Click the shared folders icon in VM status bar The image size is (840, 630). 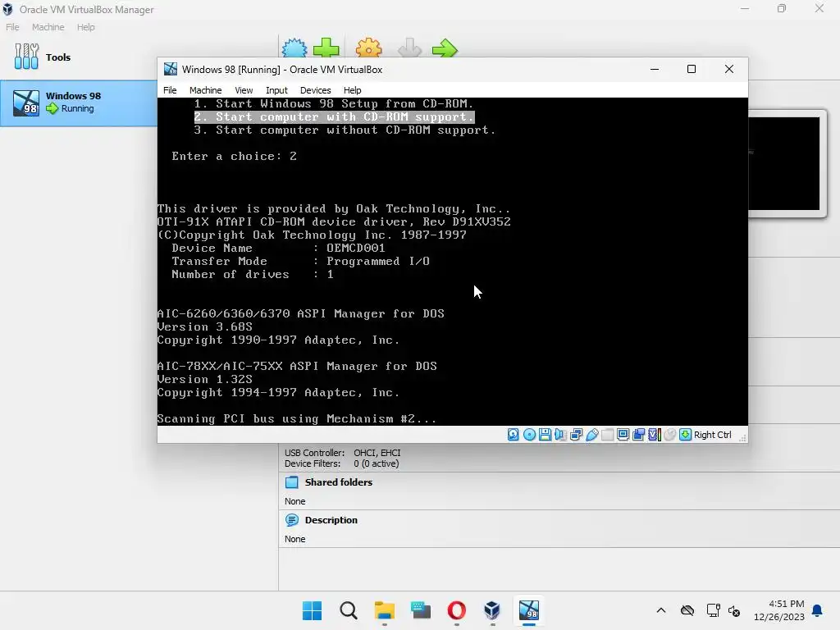click(x=608, y=435)
